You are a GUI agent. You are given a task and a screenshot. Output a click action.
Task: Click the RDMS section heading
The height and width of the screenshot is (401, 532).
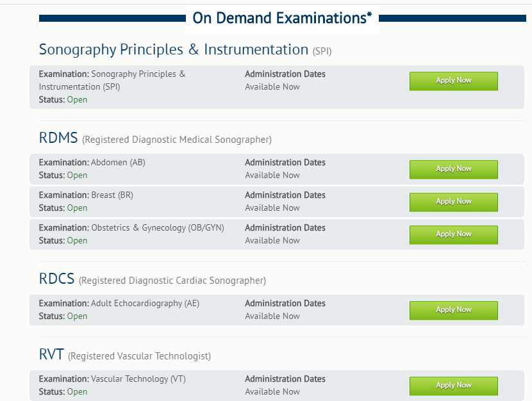(x=58, y=138)
